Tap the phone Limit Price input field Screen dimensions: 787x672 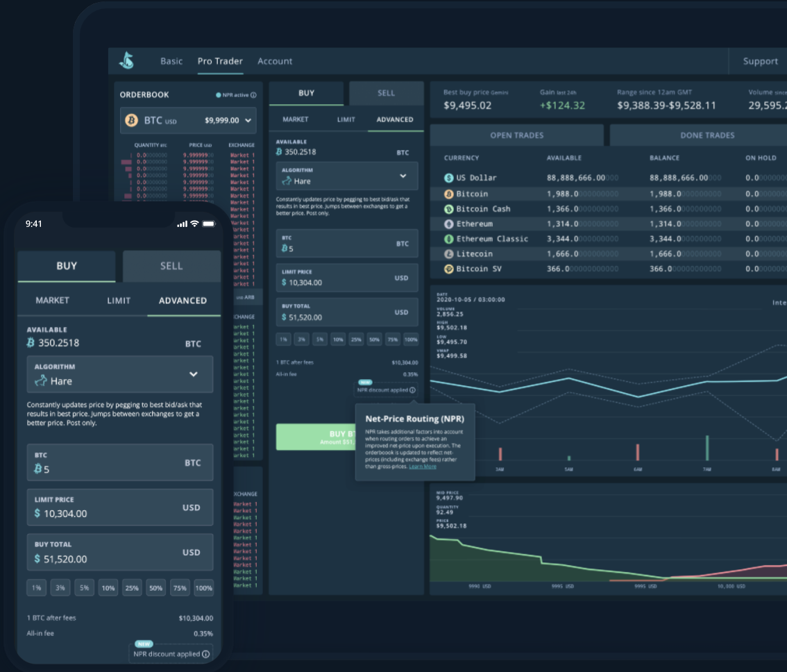120,507
